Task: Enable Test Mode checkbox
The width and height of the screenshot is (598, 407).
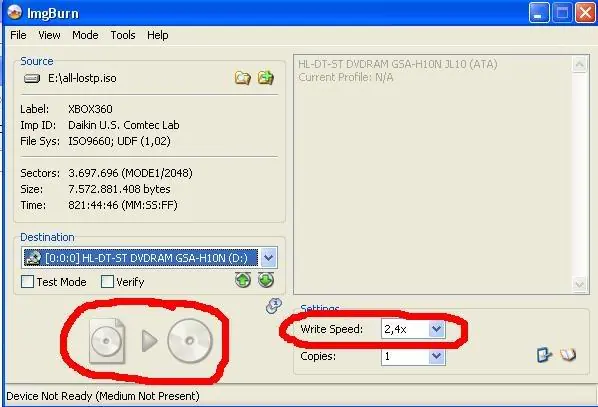Action: point(27,282)
